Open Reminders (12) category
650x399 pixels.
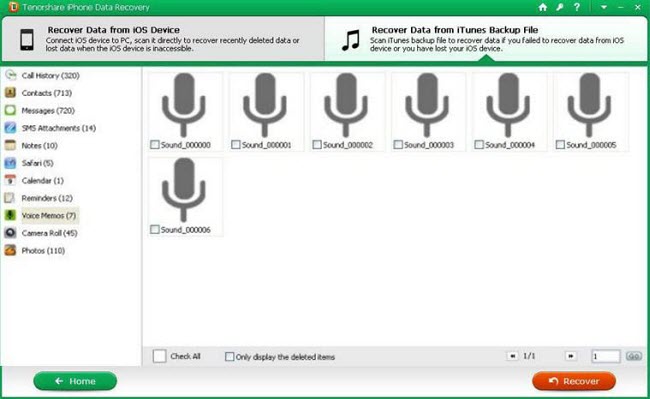tap(47, 198)
